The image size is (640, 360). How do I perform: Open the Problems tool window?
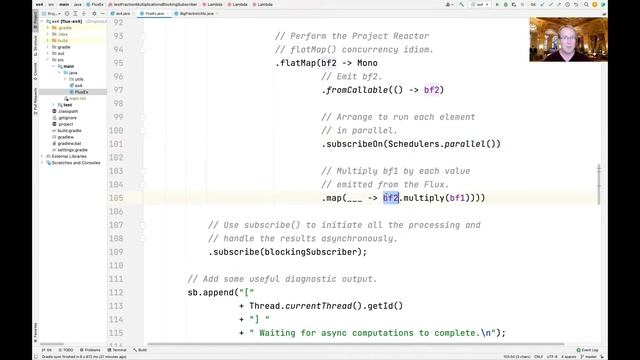tap(90, 350)
